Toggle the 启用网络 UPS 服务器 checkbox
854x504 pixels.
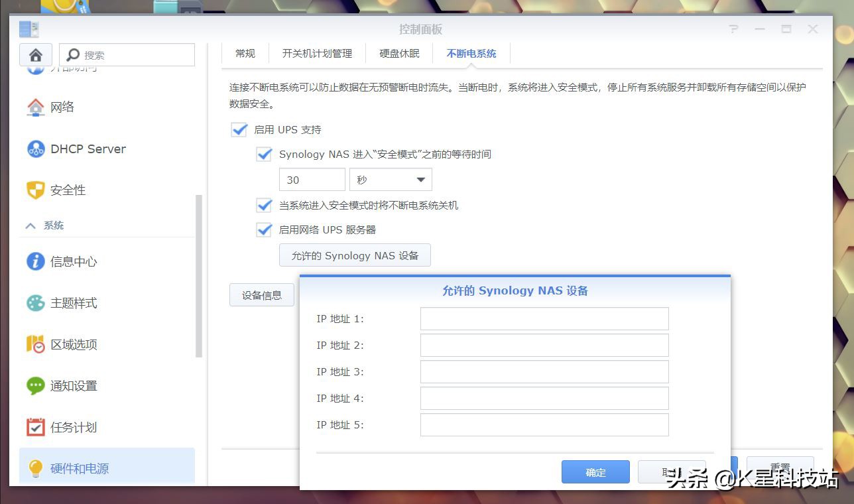(x=265, y=229)
